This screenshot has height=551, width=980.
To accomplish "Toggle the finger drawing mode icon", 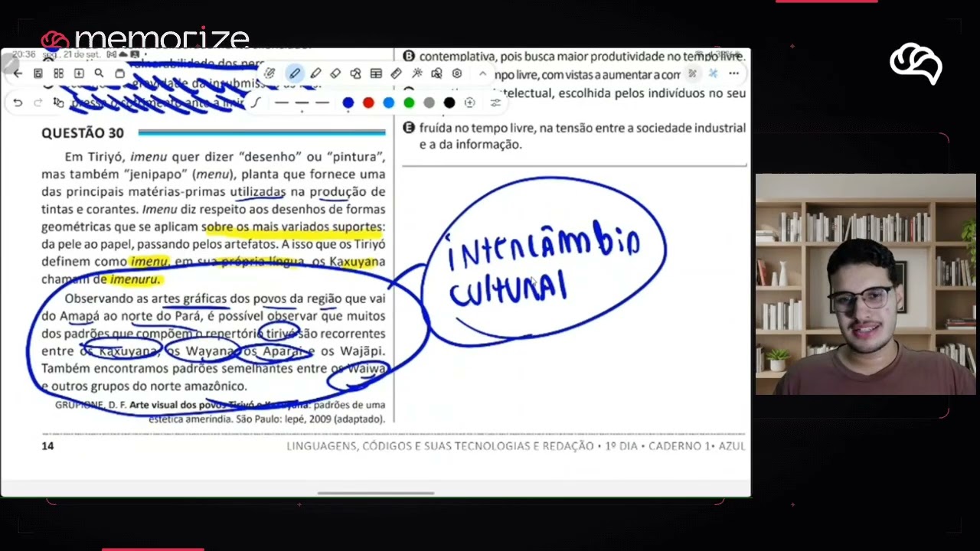I will pos(58,103).
